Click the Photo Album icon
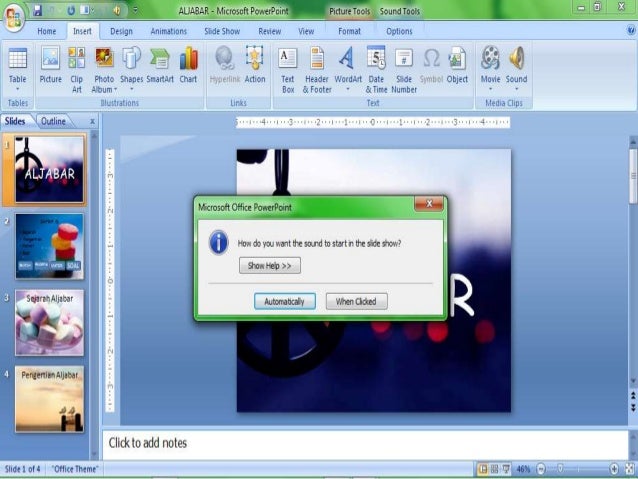This screenshot has width=638, height=479. 104,57
